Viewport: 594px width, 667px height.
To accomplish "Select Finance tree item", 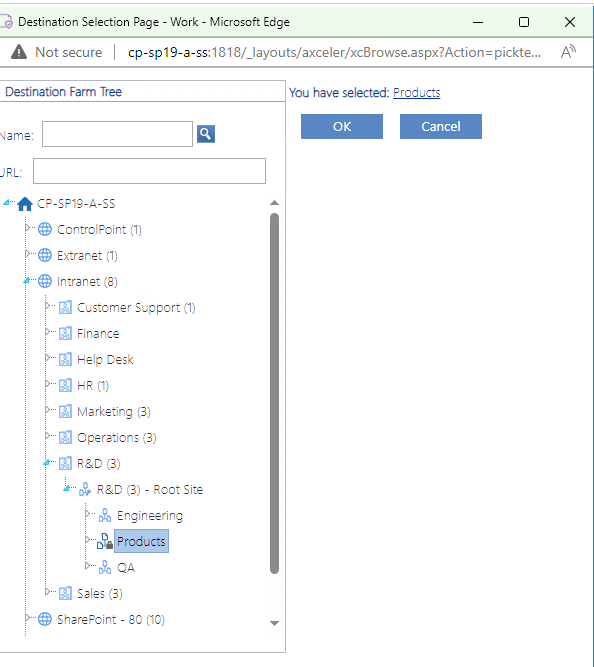I will (98, 334).
